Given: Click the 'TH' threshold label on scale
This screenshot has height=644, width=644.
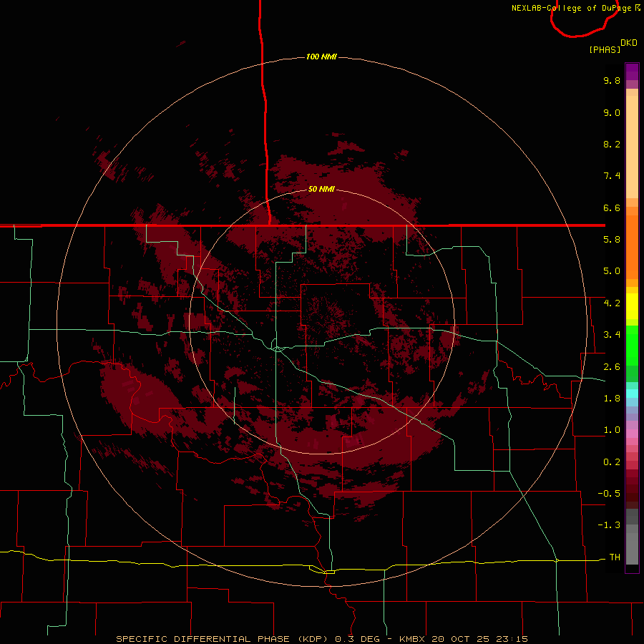Looking at the screenshot, I should click(615, 557).
